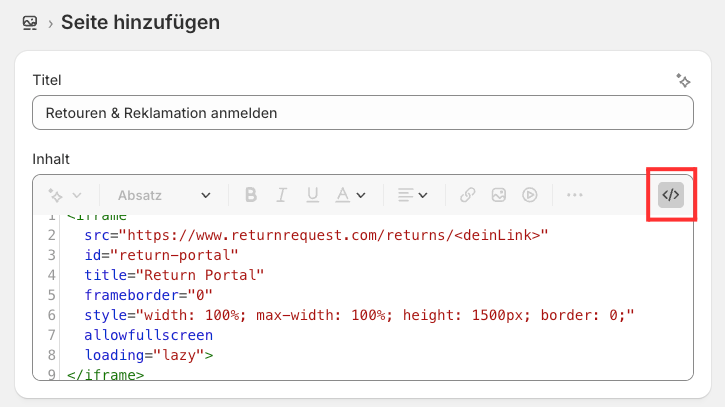Toggle underline formatting
725x407 pixels.
coord(312,195)
